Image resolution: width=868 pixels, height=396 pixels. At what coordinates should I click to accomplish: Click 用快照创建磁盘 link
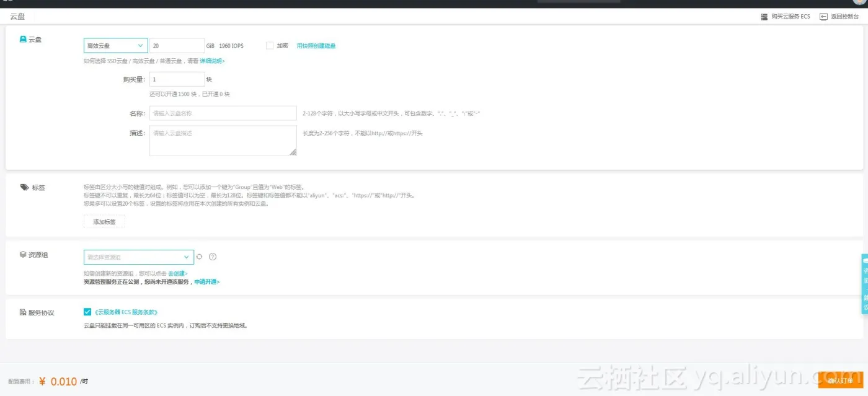pos(316,46)
